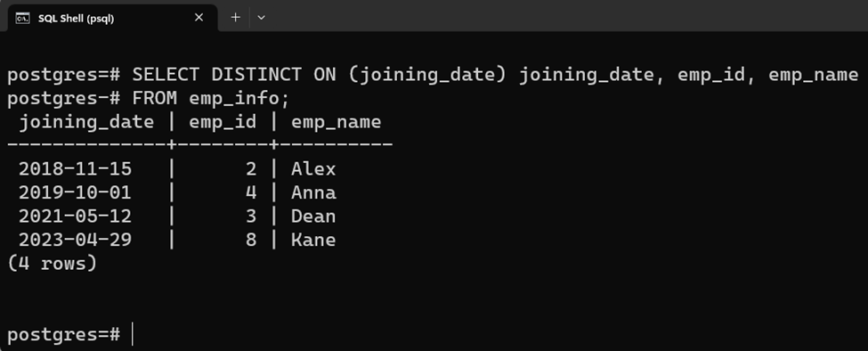Click the (4 rows) result summary text
The width and height of the screenshot is (868, 351).
pyautogui.click(x=52, y=263)
